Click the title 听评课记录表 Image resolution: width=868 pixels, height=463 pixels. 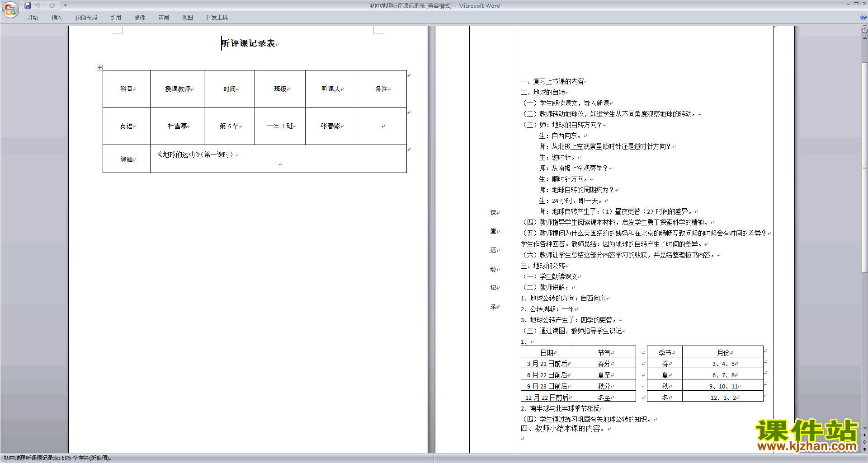[x=248, y=43]
